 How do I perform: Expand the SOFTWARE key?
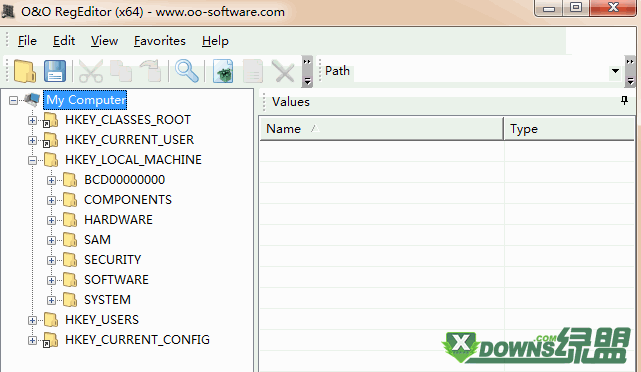pyautogui.click(x=51, y=280)
